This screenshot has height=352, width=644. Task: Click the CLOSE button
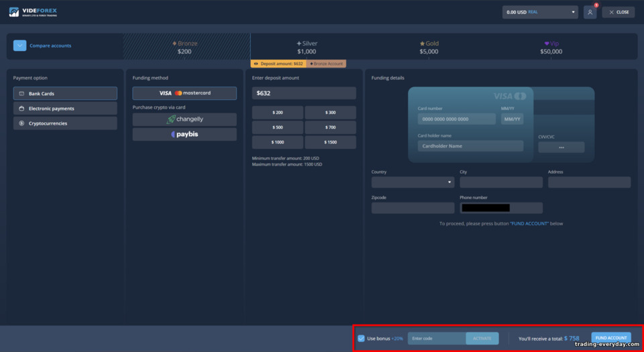pos(619,12)
